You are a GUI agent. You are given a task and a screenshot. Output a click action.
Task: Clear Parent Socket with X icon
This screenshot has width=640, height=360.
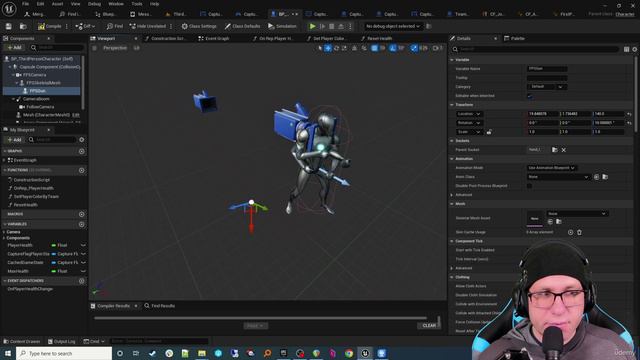coord(564,150)
